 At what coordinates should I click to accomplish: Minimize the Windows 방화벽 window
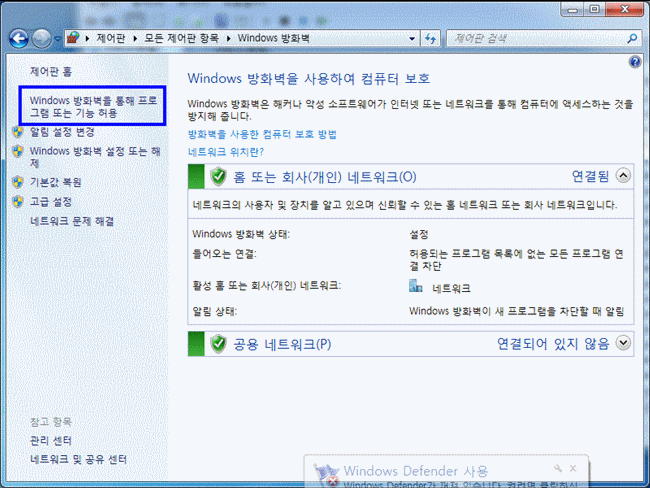[572, 9]
